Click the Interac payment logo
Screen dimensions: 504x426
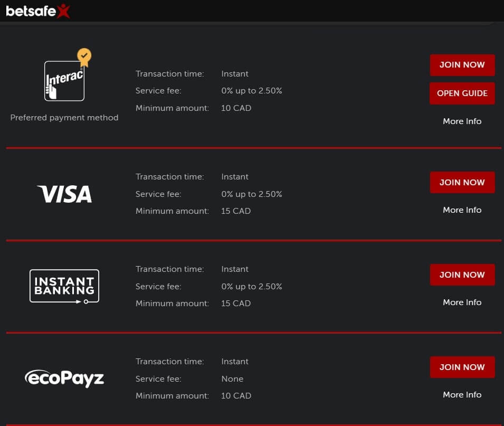64,81
